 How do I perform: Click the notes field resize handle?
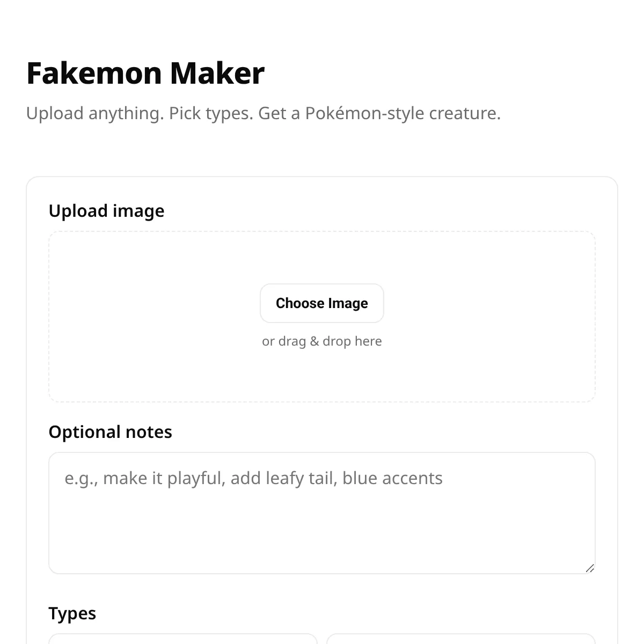click(x=590, y=568)
